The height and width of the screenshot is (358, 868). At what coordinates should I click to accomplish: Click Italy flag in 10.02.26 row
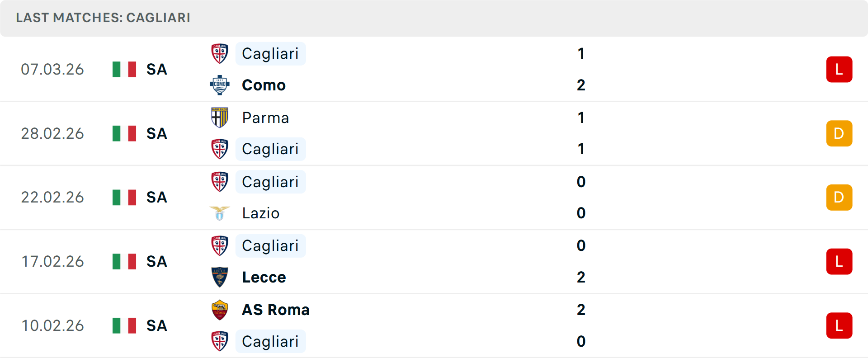click(x=124, y=325)
